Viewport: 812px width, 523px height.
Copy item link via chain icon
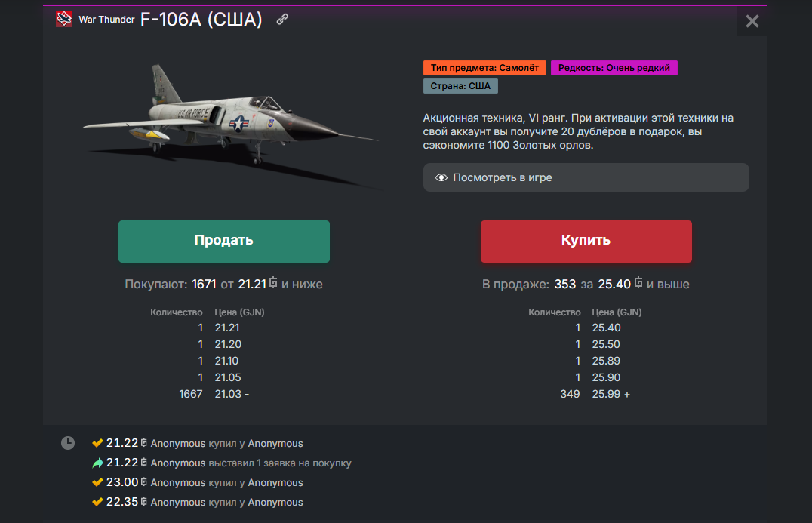click(282, 19)
